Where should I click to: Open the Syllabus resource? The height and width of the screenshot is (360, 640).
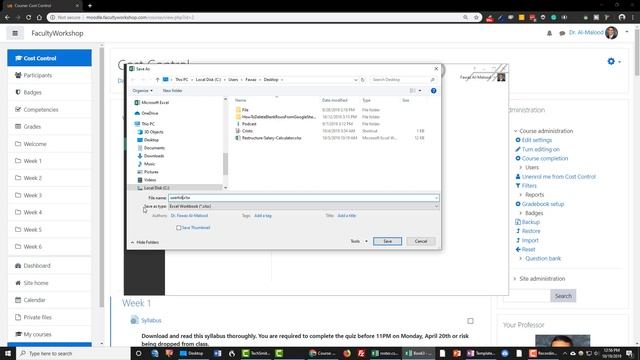151,320
